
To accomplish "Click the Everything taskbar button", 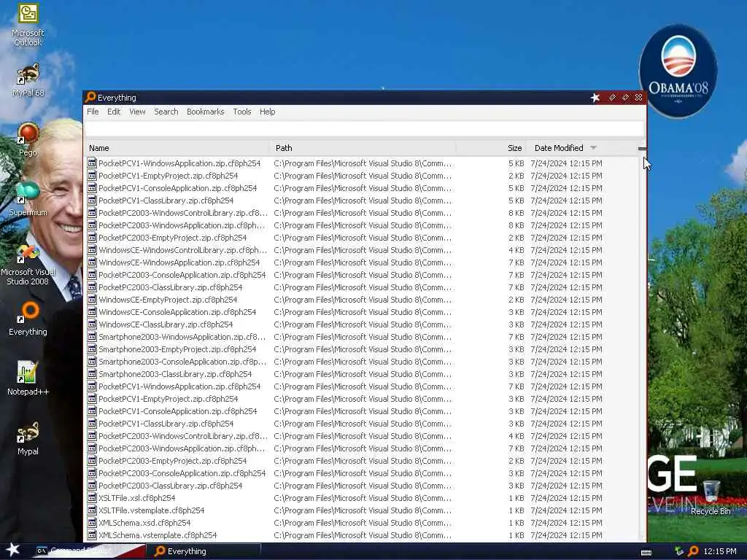I will (206, 551).
